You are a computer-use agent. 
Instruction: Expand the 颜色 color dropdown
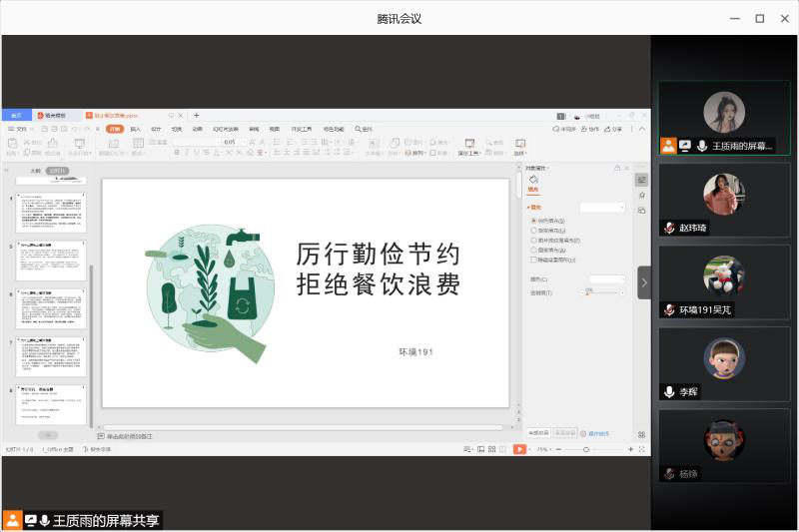pyautogui.click(x=607, y=278)
